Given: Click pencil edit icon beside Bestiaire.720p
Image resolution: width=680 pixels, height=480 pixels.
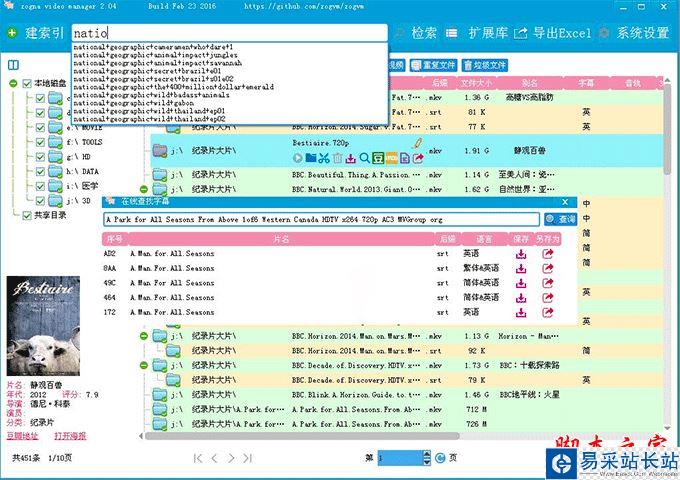Looking at the screenshot, I should click(417, 143).
